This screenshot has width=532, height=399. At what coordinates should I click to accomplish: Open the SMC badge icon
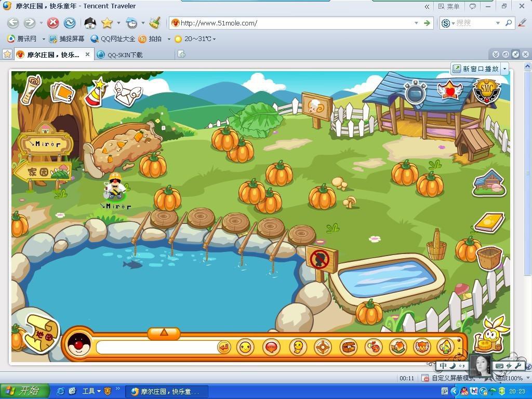click(487, 90)
